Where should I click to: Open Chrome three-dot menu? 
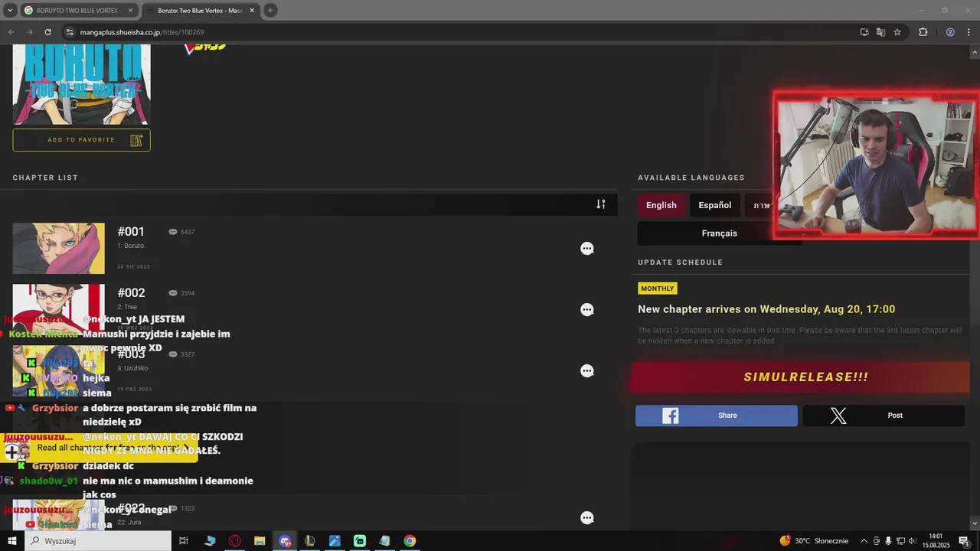(x=969, y=32)
